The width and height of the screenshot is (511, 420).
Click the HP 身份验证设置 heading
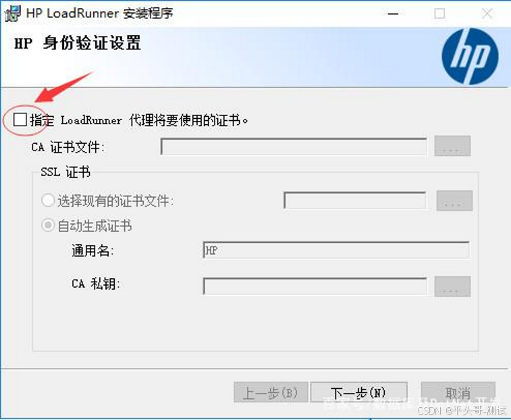[x=78, y=43]
